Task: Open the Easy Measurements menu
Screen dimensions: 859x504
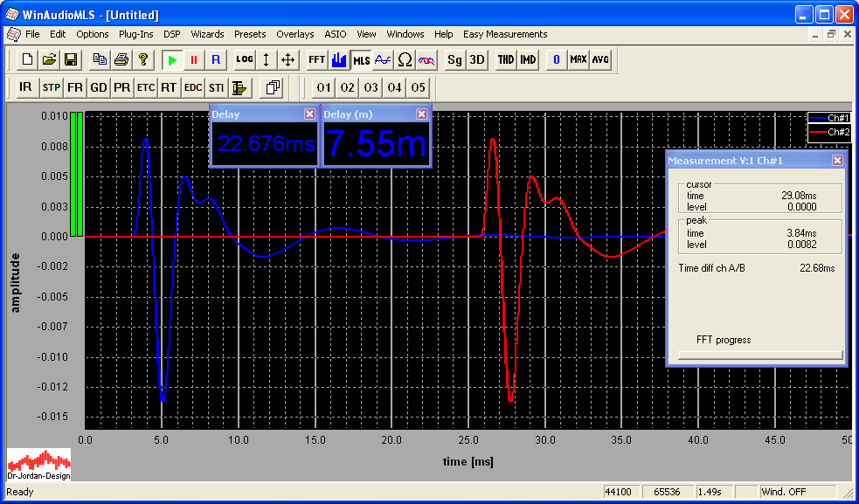Action: [x=505, y=34]
